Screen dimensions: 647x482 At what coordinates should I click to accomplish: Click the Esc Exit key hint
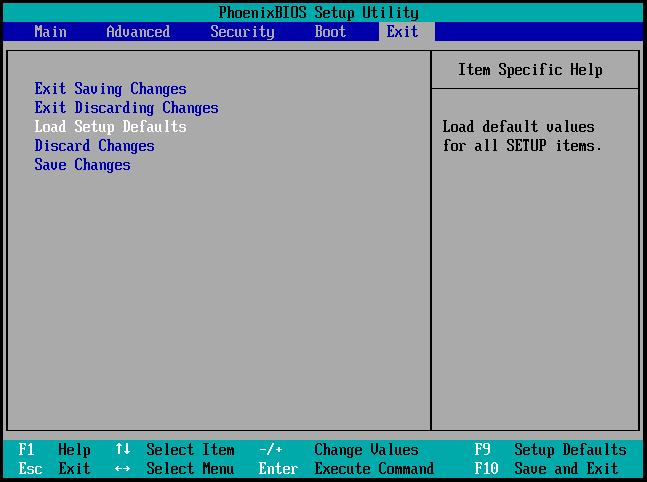54,468
